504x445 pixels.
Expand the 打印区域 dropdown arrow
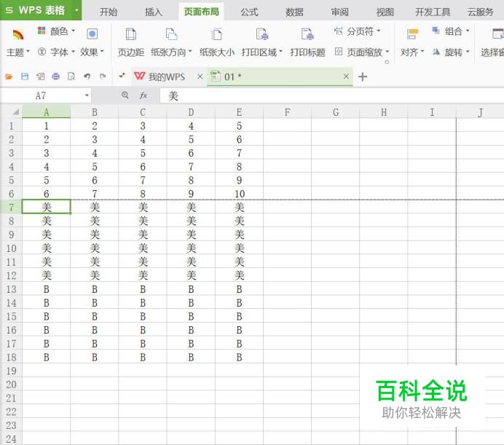(280, 52)
